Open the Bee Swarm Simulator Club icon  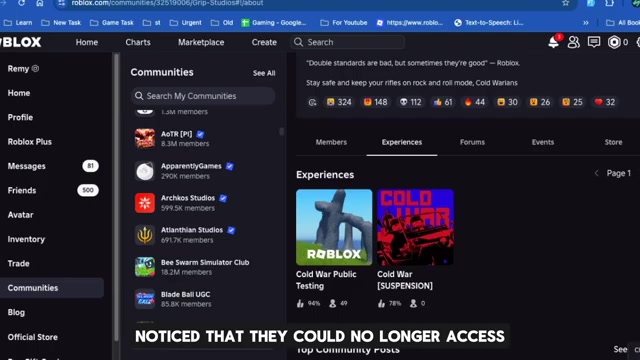tap(145, 267)
